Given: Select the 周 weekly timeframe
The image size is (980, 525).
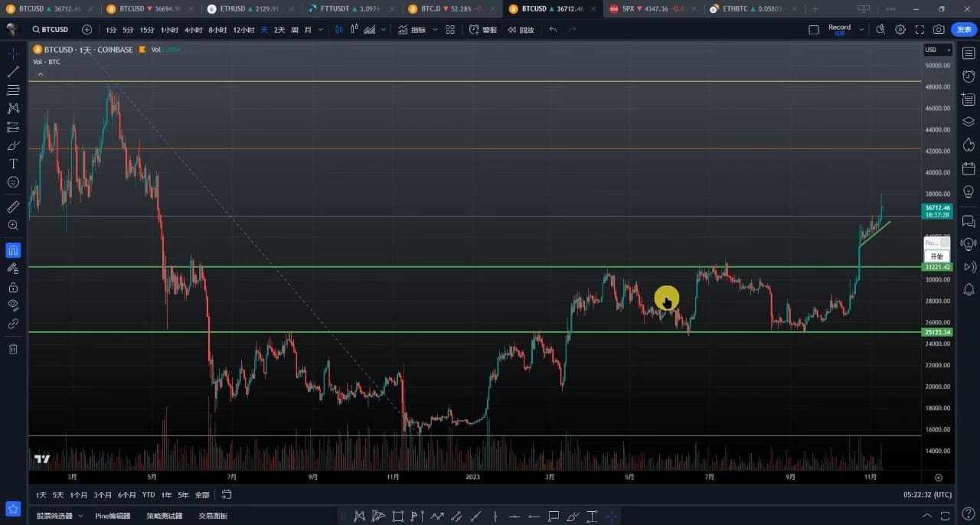Looking at the screenshot, I should click(x=295, y=30).
